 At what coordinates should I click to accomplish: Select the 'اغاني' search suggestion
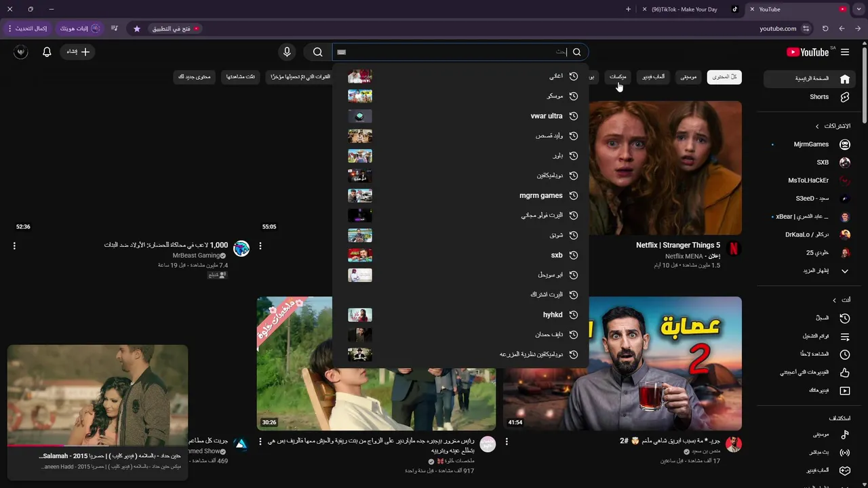(460, 77)
